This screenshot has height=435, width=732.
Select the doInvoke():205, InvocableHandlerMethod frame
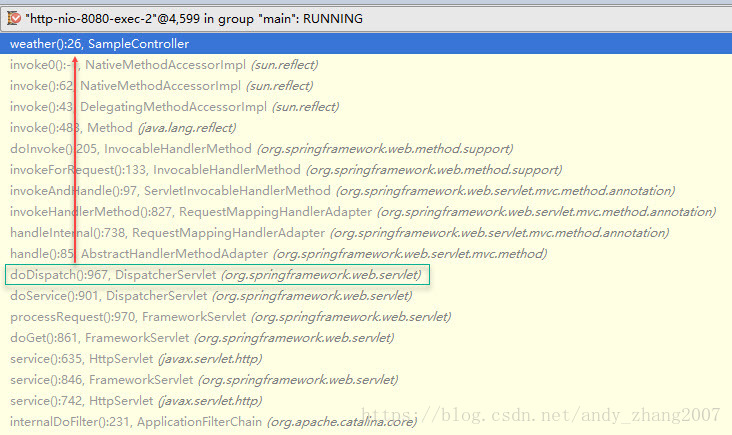pyautogui.click(x=366, y=149)
